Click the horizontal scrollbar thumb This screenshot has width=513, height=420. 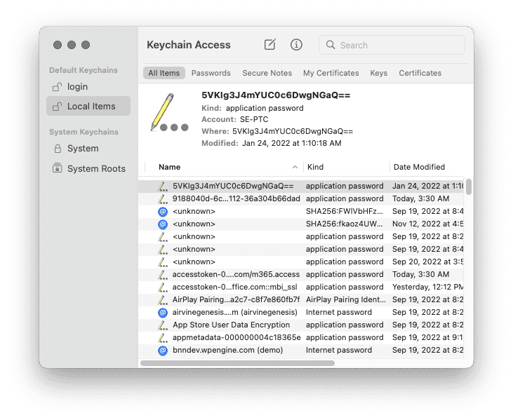[x=237, y=363]
